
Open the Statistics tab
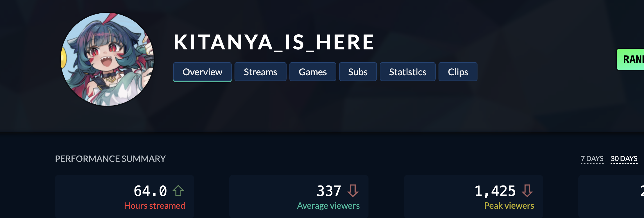(407, 72)
